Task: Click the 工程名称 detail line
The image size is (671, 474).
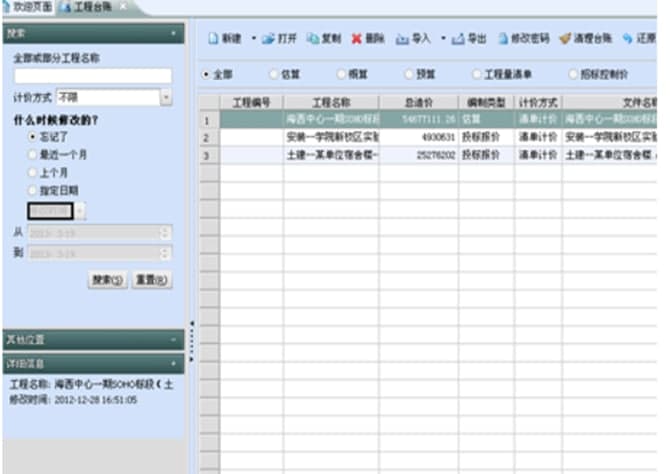Action: coord(92,384)
